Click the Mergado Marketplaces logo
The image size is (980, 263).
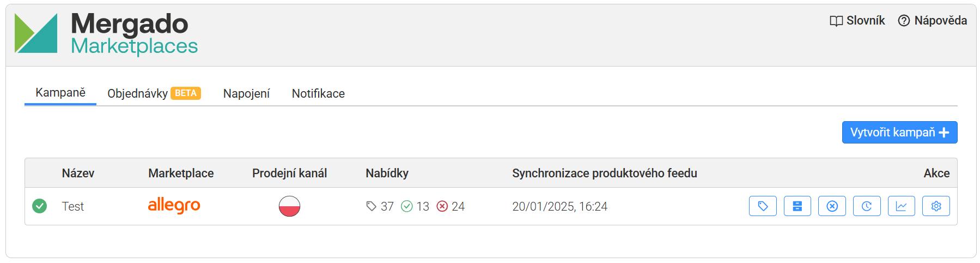[x=106, y=33]
